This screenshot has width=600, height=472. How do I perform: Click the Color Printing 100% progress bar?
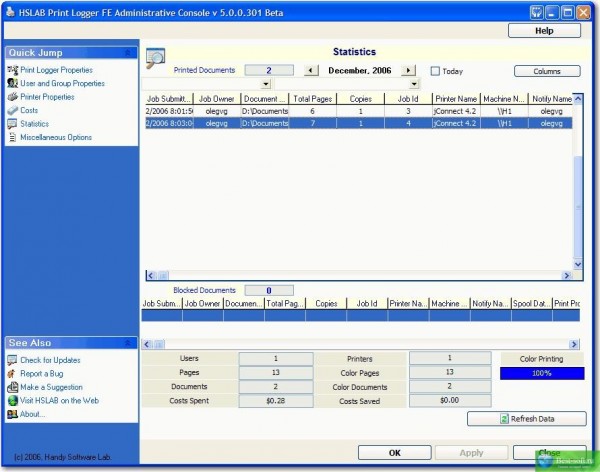click(x=541, y=373)
